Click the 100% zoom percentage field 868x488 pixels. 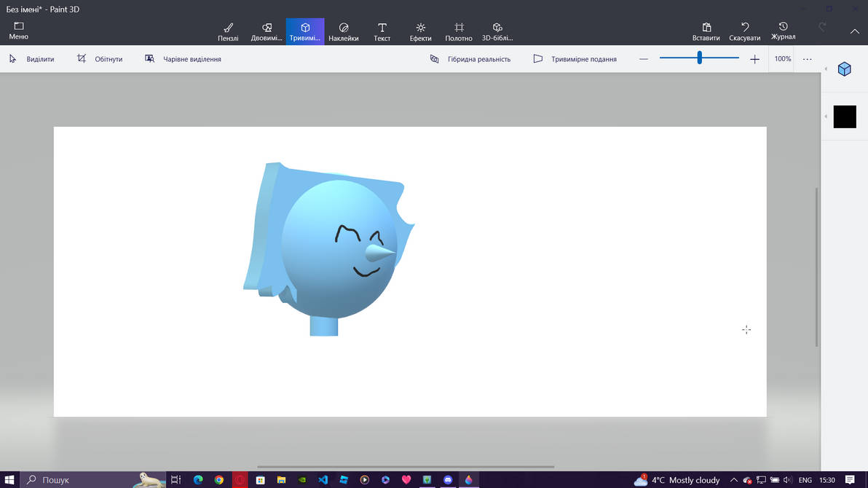783,59
